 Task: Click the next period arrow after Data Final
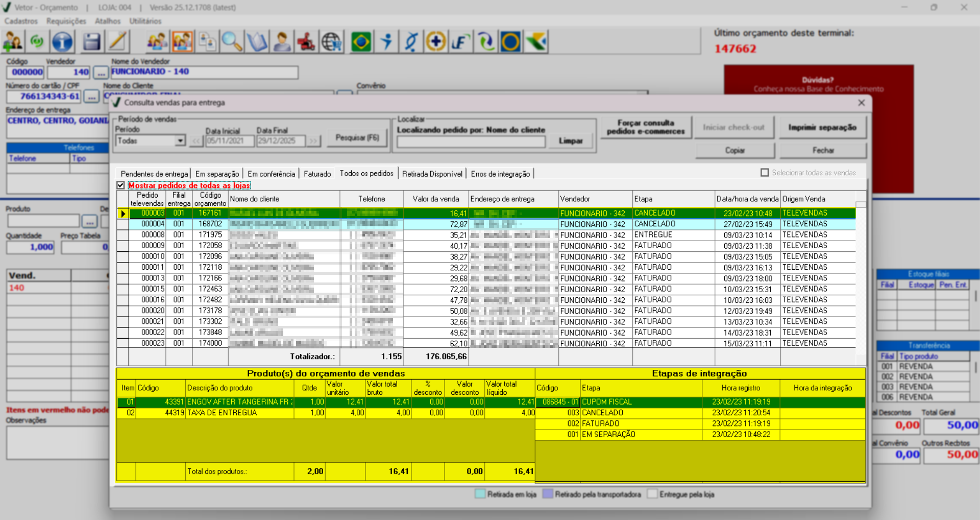(313, 141)
